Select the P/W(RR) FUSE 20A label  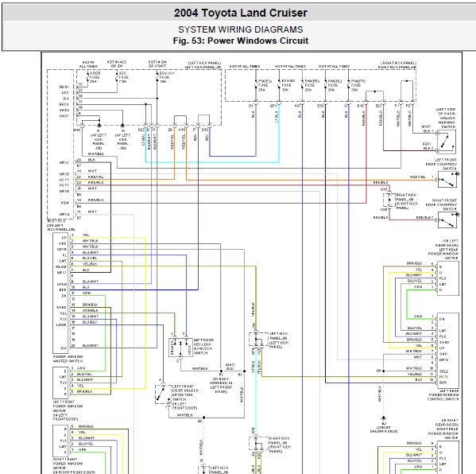tap(312, 85)
